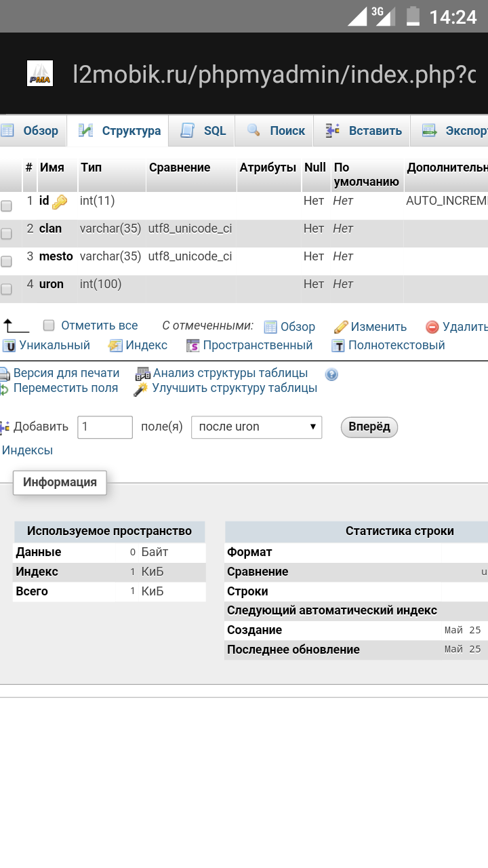This screenshot has height=868, width=488.
Task: Click the primary key icon next to id
Action: pyautogui.click(x=60, y=201)
